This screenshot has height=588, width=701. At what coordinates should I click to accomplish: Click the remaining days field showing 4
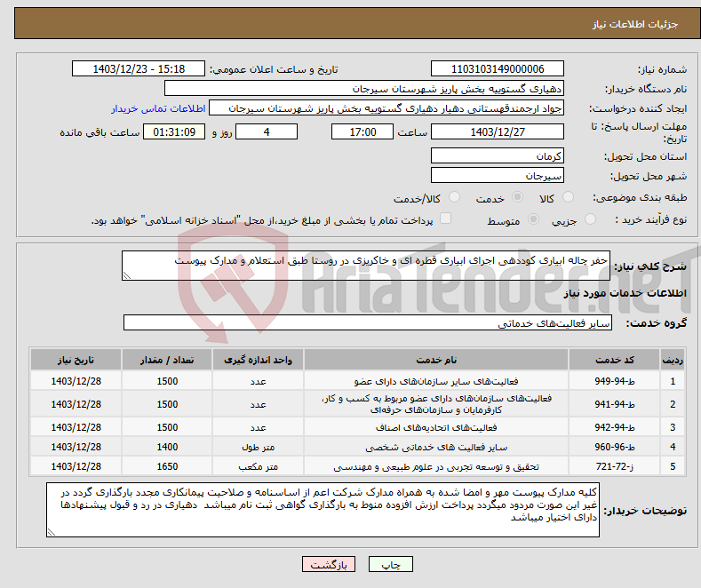[x=267, y=131]
